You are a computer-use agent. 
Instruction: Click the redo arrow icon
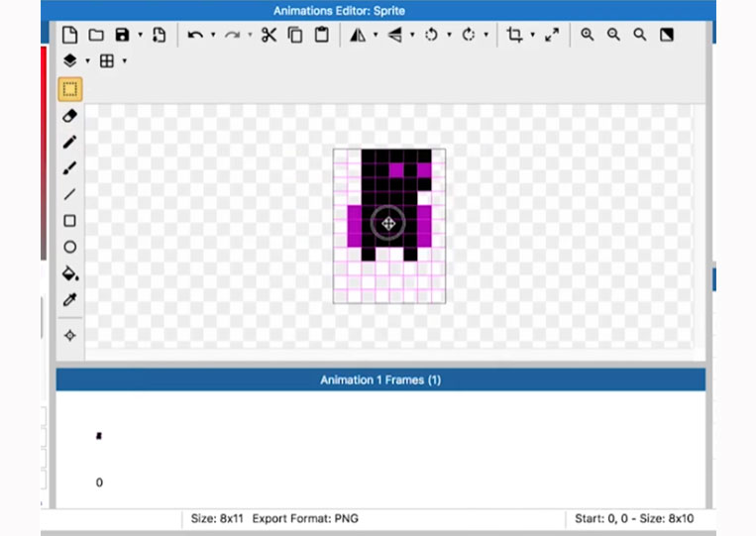click(x=233, y=35)
